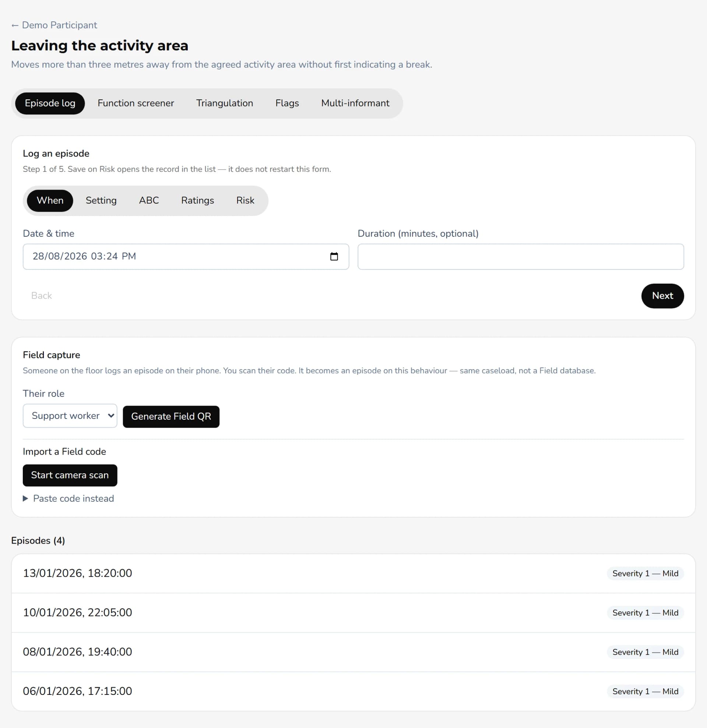Go back to Demo Participant
The width and height of the screenshot is (707, 728).
(x=54, y=25)
